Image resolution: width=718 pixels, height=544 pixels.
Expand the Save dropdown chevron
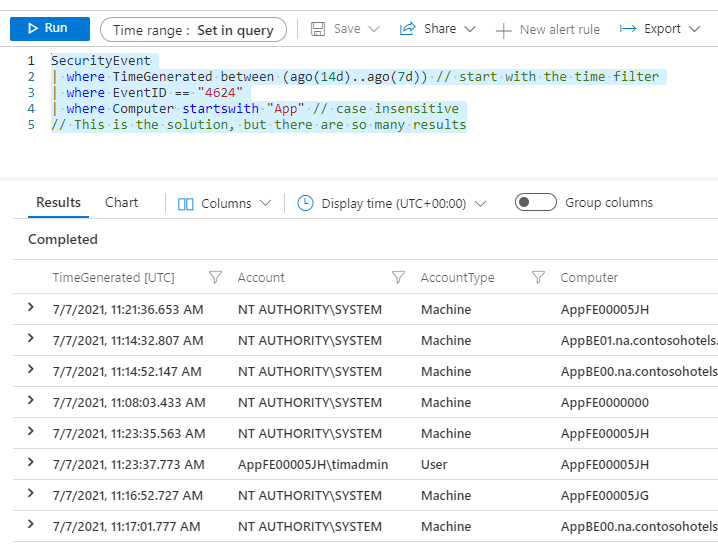pos(374,29)
